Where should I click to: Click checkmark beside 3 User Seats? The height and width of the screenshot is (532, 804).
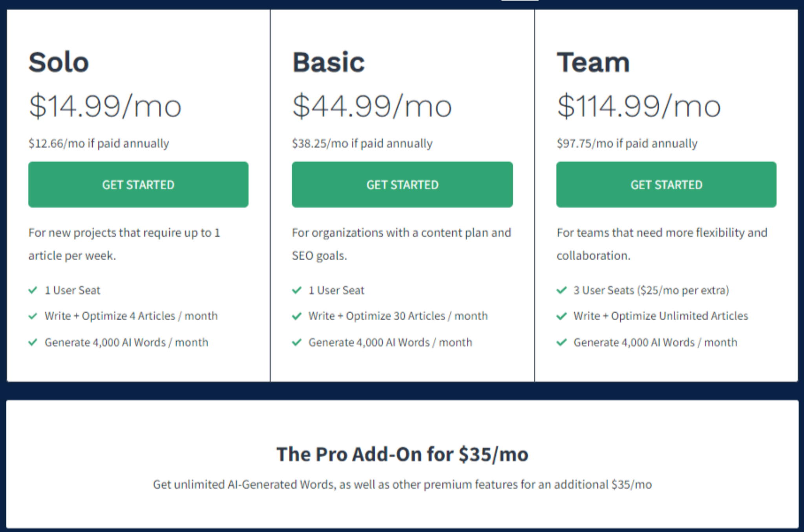point(562,290)
